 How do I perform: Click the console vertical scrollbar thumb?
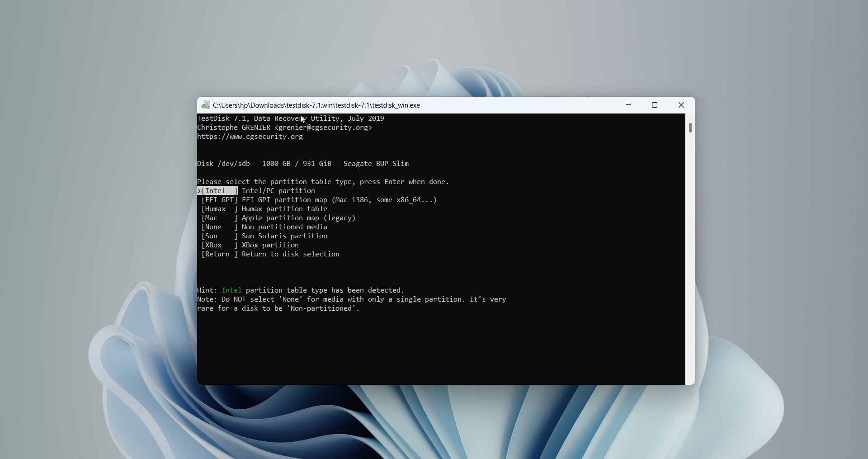[690, 128]
